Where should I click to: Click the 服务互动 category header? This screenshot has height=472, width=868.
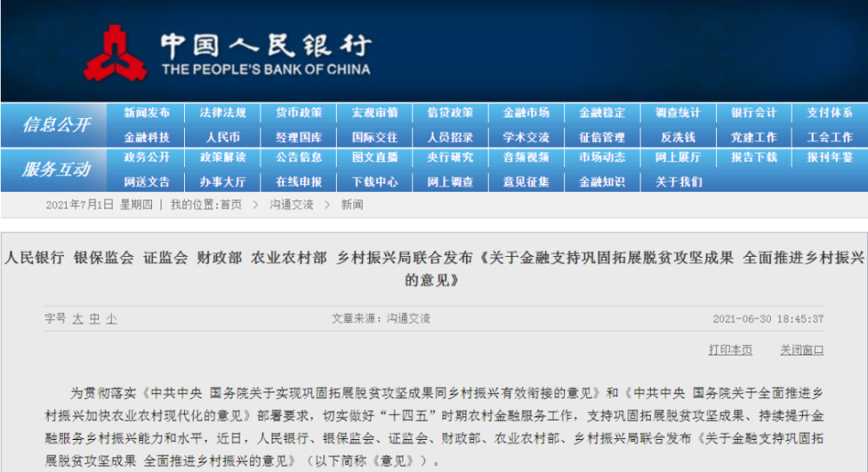pyautogui.click(x=56, y=170)
